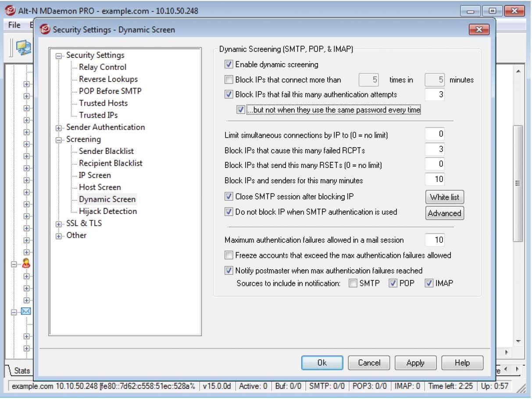
Task: Focus the failed RCPTs count field
Action: click(x=435, y=150)
